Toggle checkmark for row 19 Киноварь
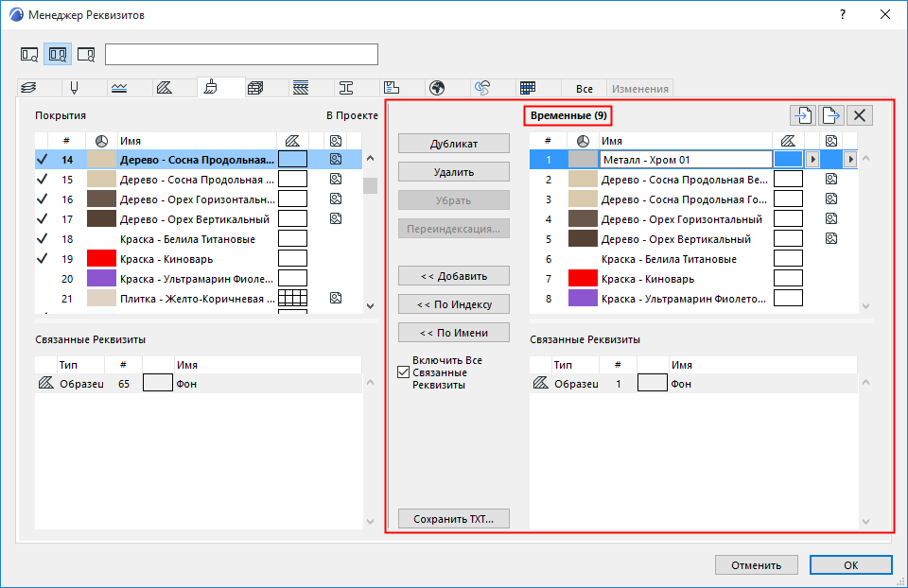Viewport: 908px width, 588px height. tap(43, 259)
